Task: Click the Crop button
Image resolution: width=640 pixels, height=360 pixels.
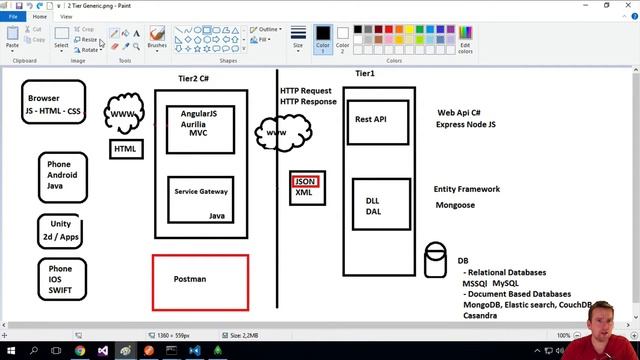Action: (x=84, y=29)
